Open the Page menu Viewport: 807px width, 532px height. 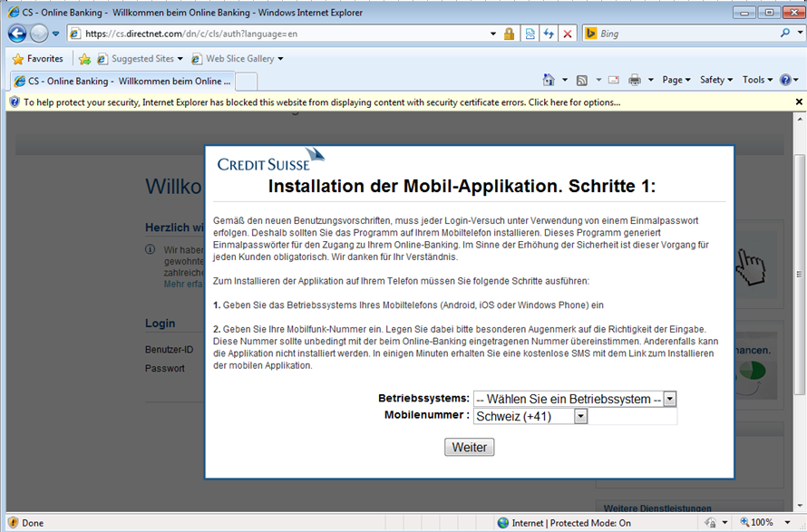click(x=676, y=80)
